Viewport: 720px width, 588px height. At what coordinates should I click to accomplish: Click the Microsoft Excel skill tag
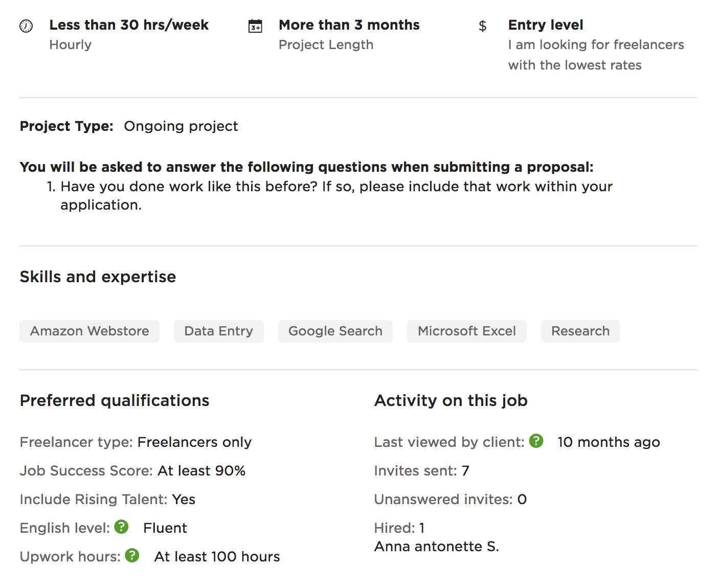click(466, 331)
